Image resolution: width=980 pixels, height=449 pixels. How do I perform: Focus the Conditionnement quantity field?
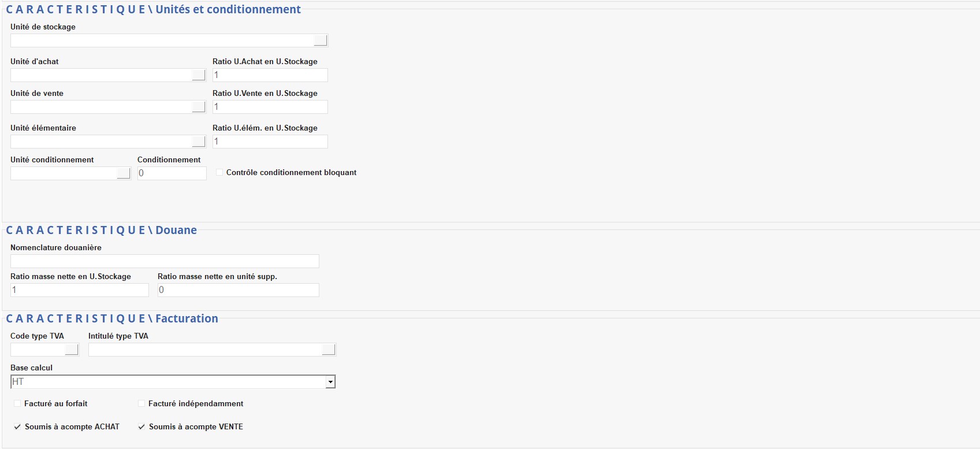(172, 173)
